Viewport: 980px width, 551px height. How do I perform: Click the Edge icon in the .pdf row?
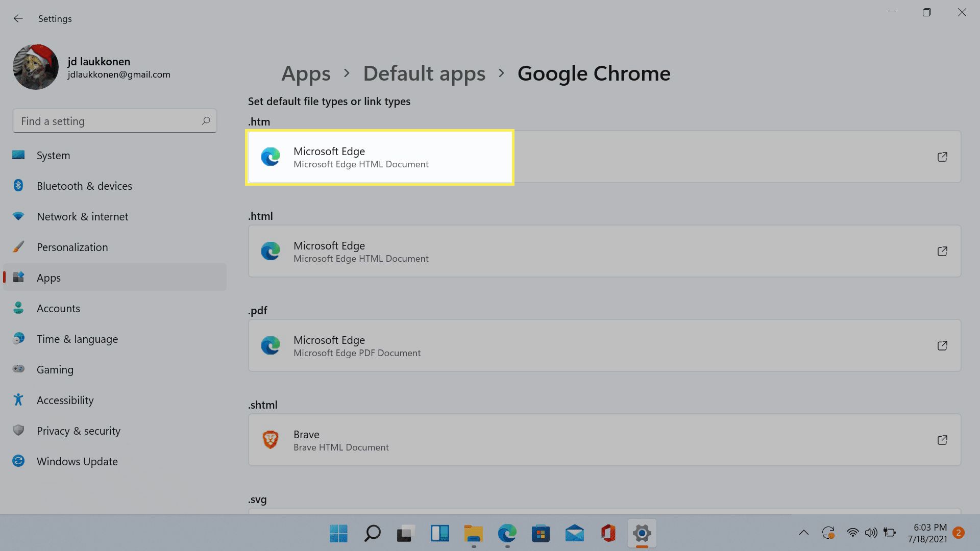click(x=271, y=345)
